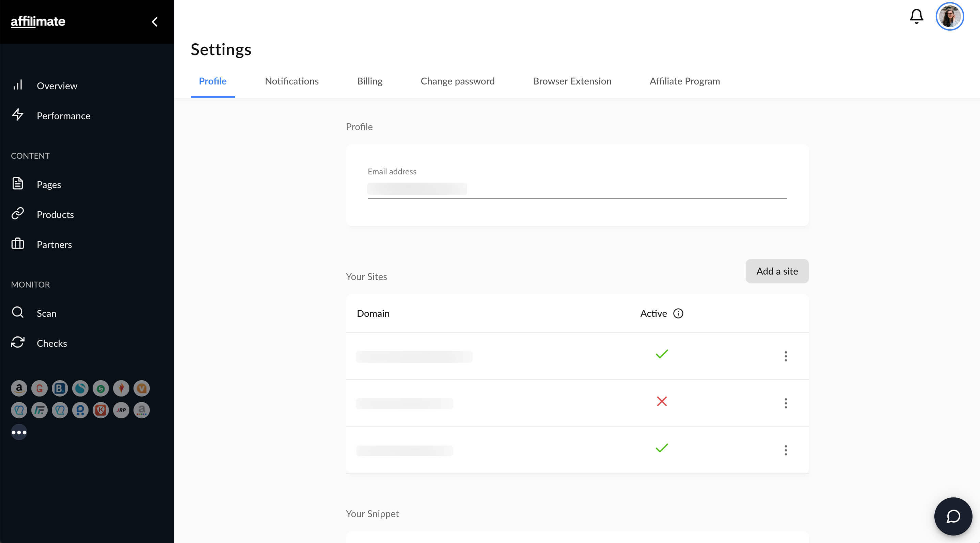Expand options menu for first domain
The width and height of the screenshot is (980, 543).
point(786,356)
